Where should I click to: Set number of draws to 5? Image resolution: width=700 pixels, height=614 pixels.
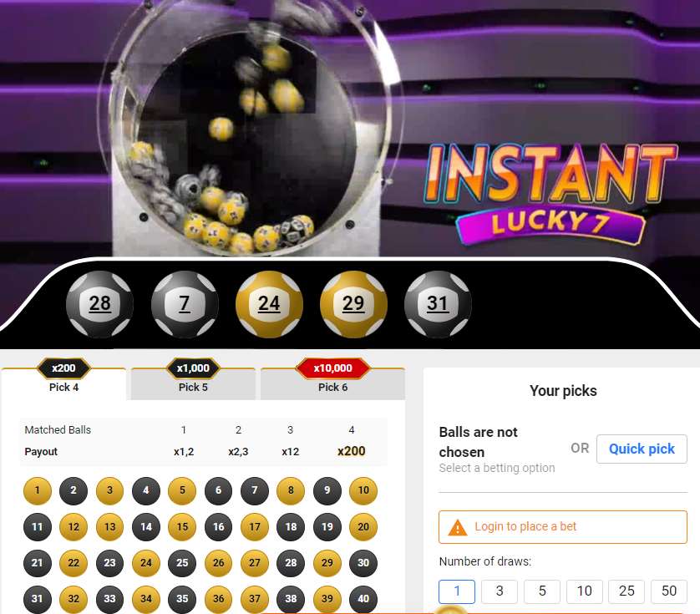(x=542, y=591)
